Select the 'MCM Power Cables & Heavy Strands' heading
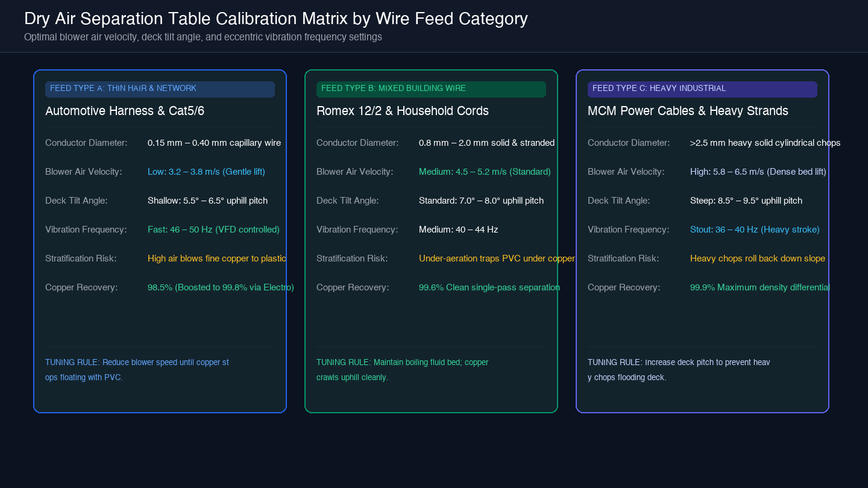This screenshot has height=488, width=868. point(688,111)
